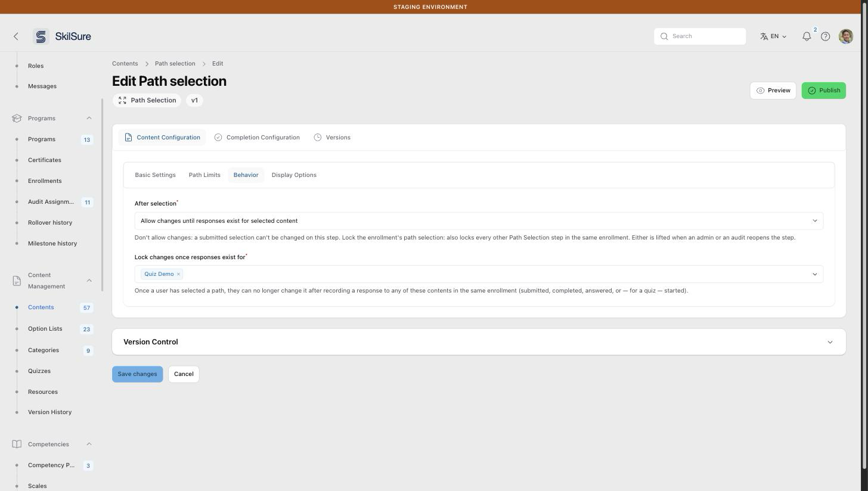Click the Programs section graduation cap icon

tap(17, 118)
